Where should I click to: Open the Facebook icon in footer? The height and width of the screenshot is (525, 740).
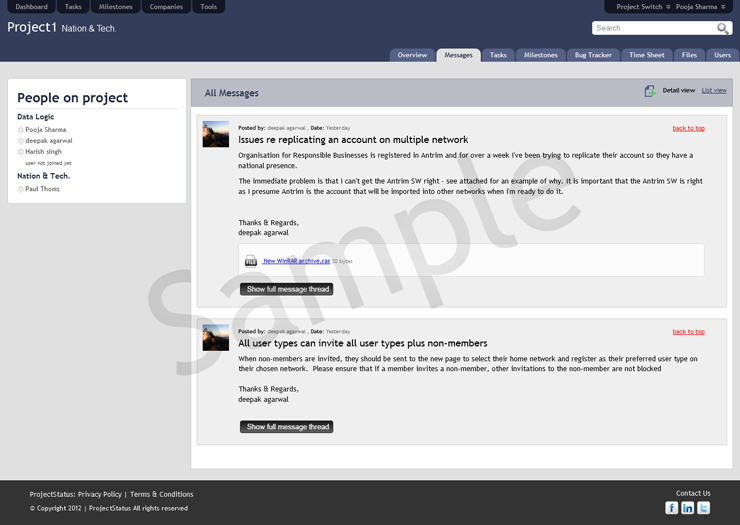click(x=672, y=508)
